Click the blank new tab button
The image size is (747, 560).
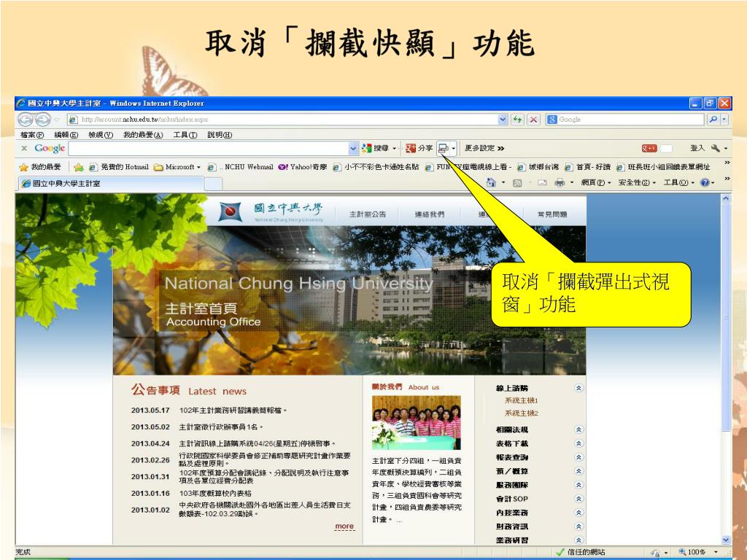(214, 184)
